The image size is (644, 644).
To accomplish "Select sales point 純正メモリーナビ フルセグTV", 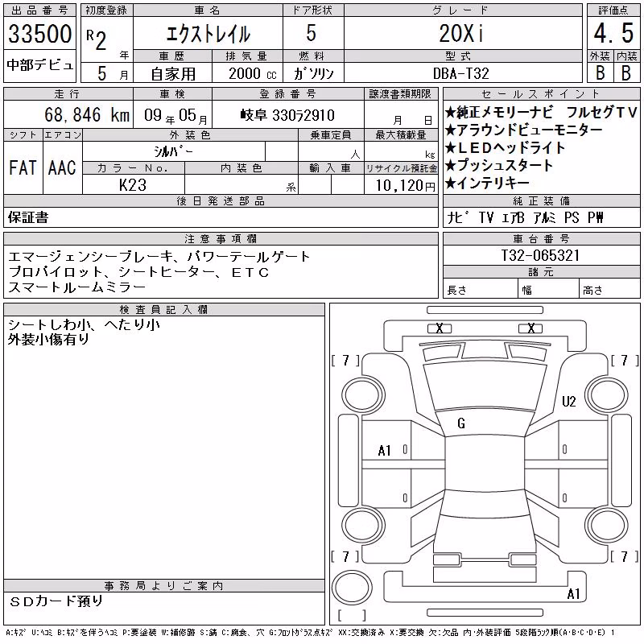I will tap(541, 112).
